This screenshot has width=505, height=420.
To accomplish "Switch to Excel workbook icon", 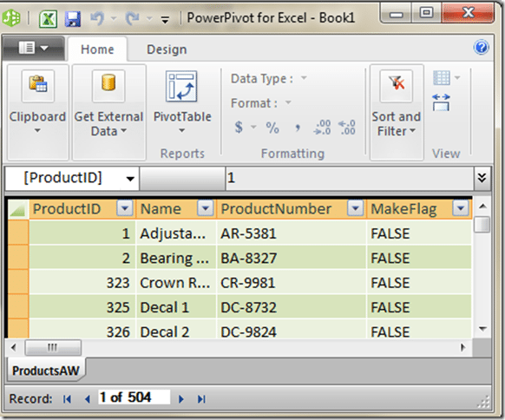I will coord(49,18).
